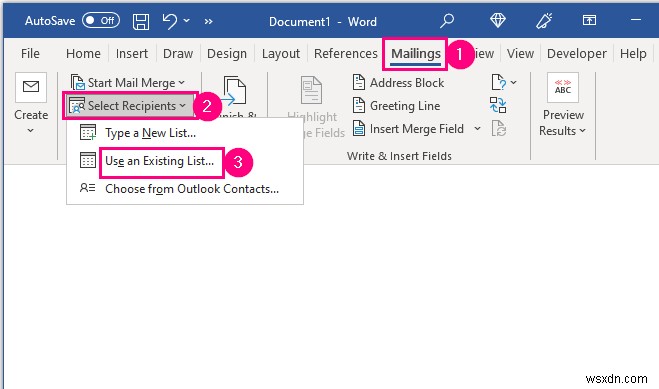Switch to the View tab

point(520,53)
